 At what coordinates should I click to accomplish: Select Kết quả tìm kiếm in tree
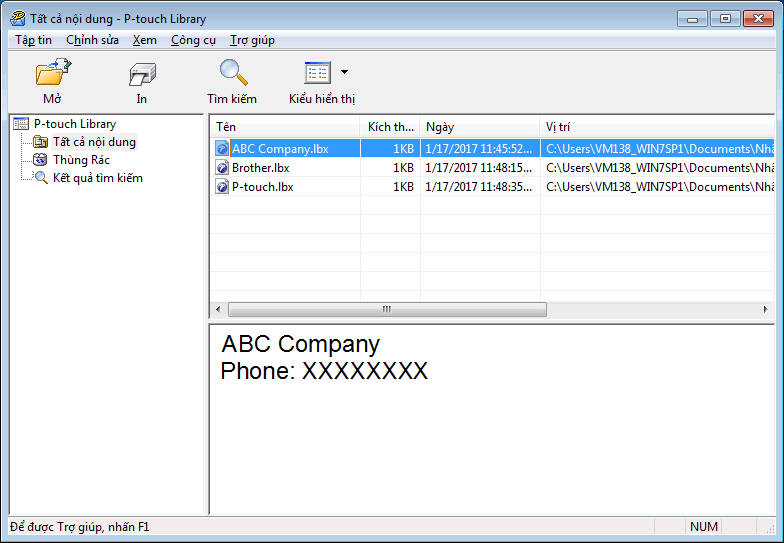97,178
